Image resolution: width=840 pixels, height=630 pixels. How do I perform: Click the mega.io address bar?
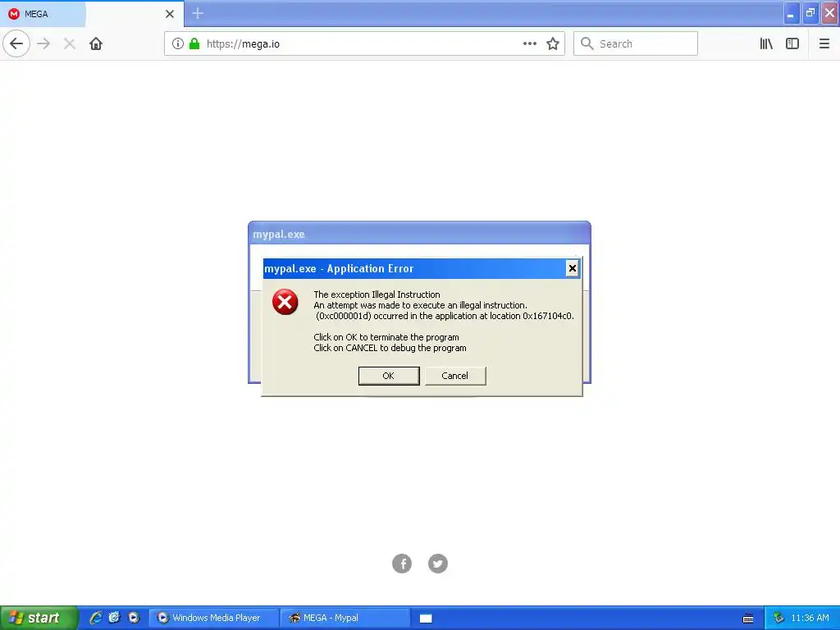364,44
